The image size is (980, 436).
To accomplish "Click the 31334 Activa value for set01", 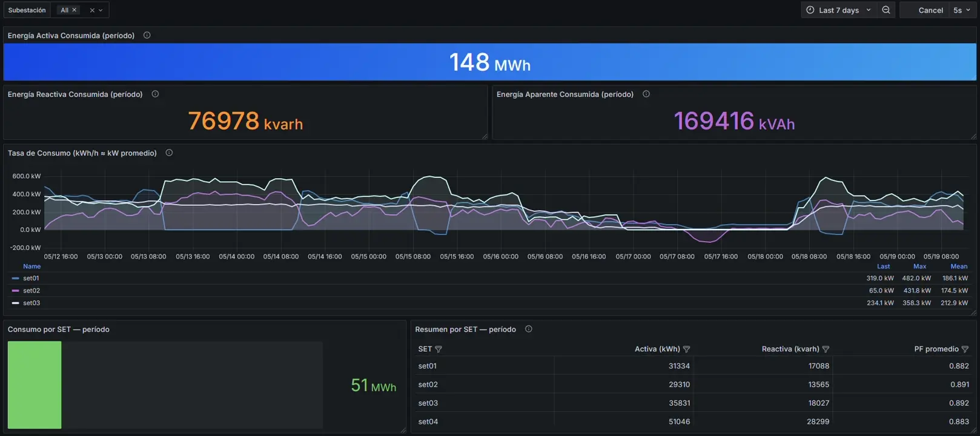I will [679, 366].
